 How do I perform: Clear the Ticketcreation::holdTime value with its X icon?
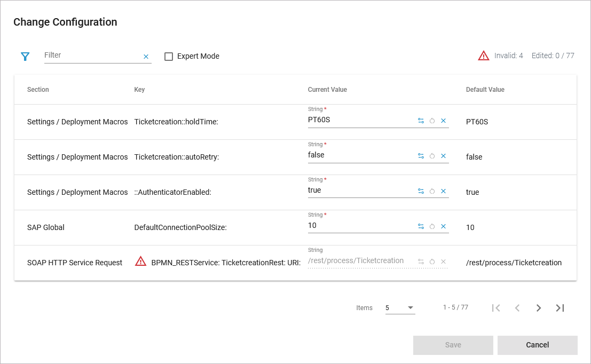coord(443,121)
